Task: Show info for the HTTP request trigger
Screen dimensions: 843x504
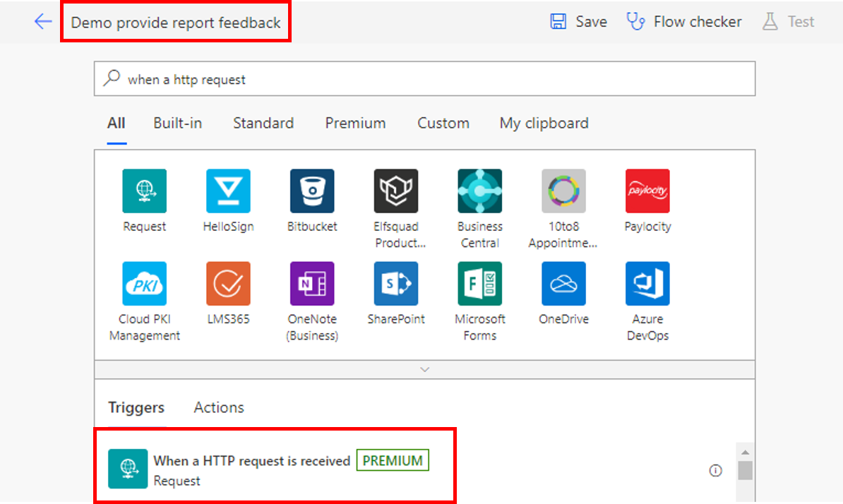Action: (x=715, y=471)
